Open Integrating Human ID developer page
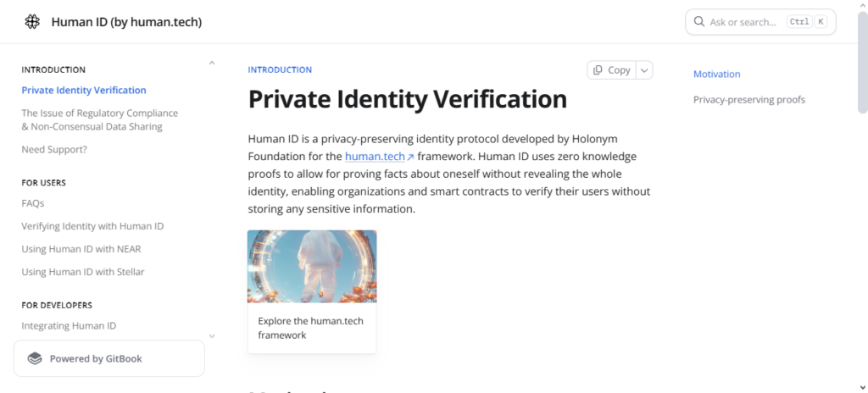This screenshot has width=868, height=393. point(69,325)
